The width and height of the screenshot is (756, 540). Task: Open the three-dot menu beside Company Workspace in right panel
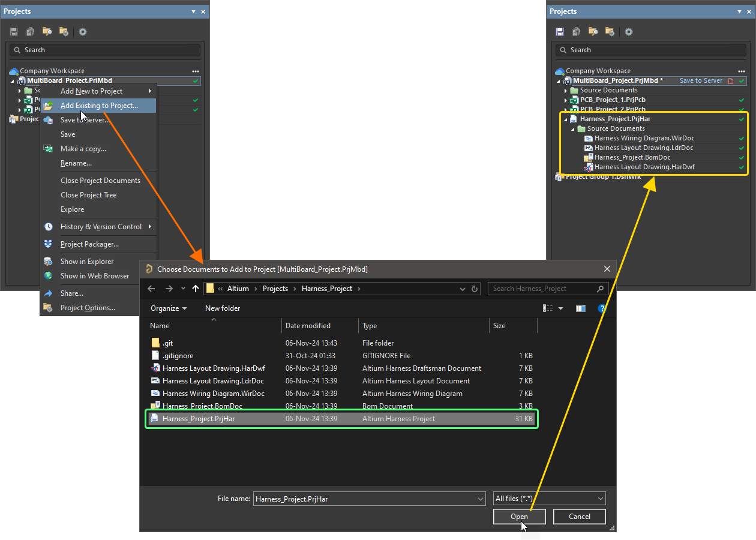click(x=741, y=71)
